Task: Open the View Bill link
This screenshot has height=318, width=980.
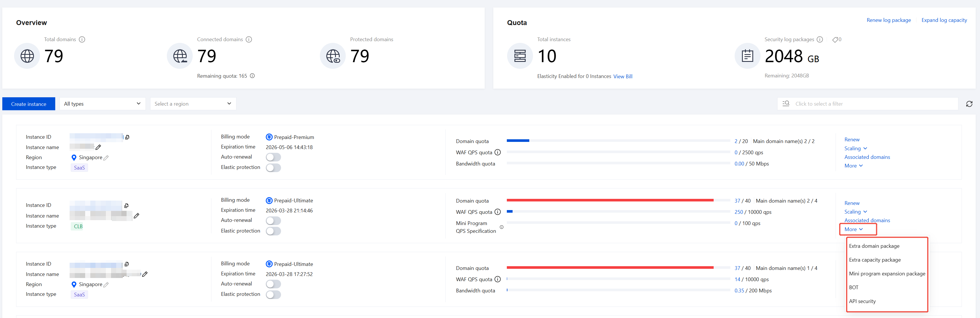Action: point(622,77)
